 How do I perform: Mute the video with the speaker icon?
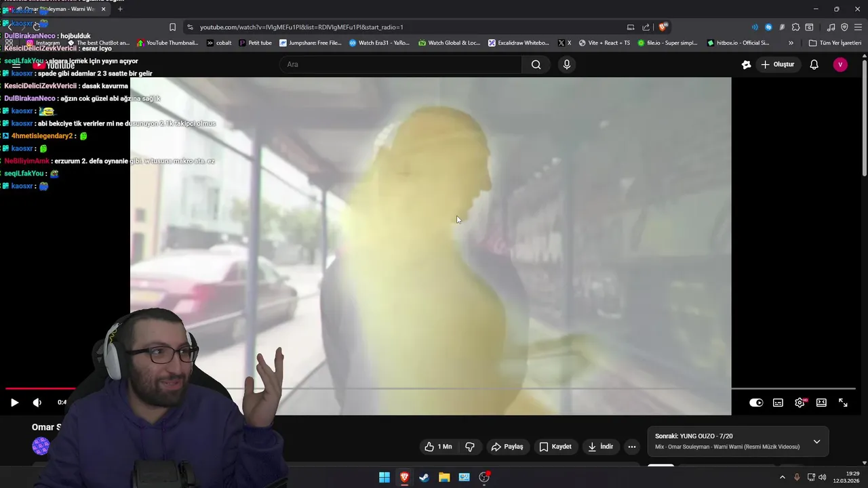pyautogui.click(x=37, y=403)
